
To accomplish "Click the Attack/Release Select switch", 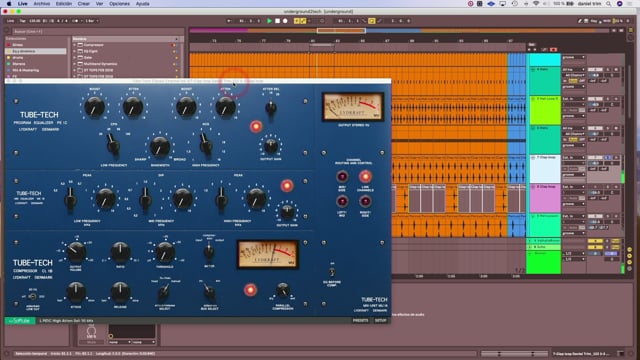I will pyautogui.click(x=164, y=291).
